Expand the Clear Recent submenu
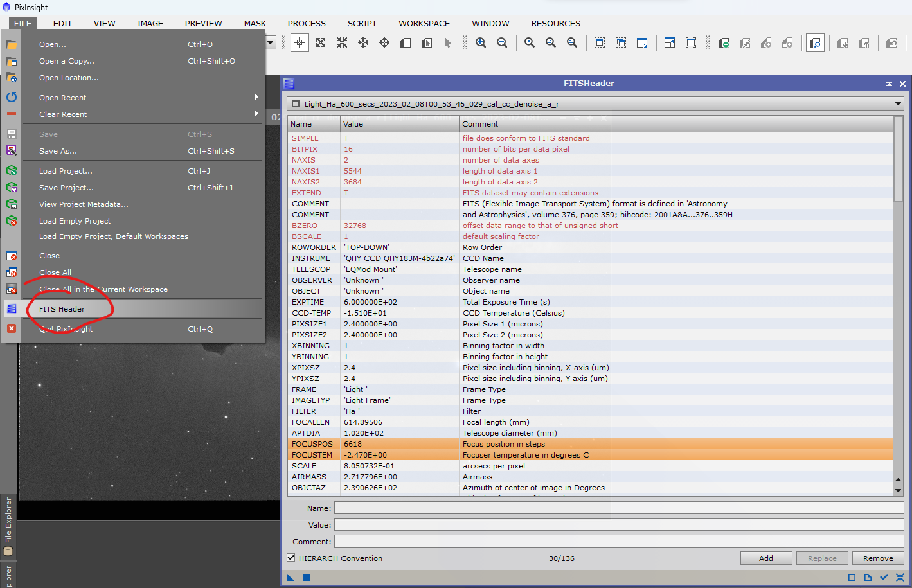The image size is (912, 588). (256, 114)
